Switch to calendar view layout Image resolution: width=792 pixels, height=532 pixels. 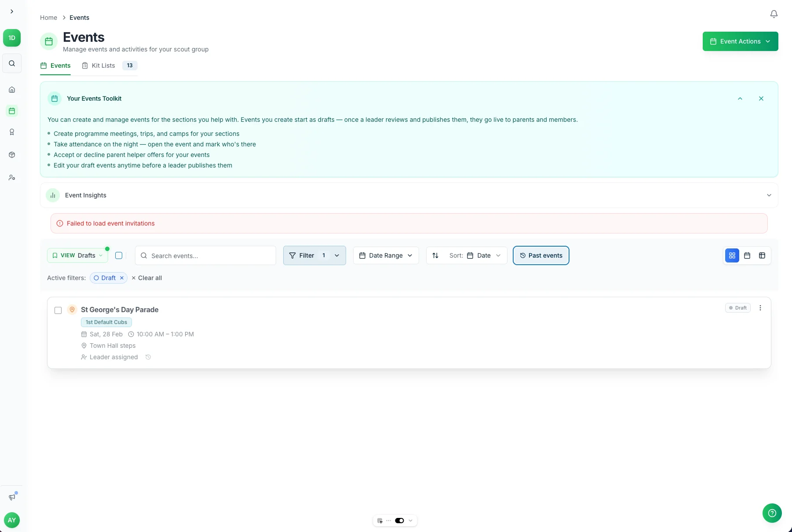(747, 255)
